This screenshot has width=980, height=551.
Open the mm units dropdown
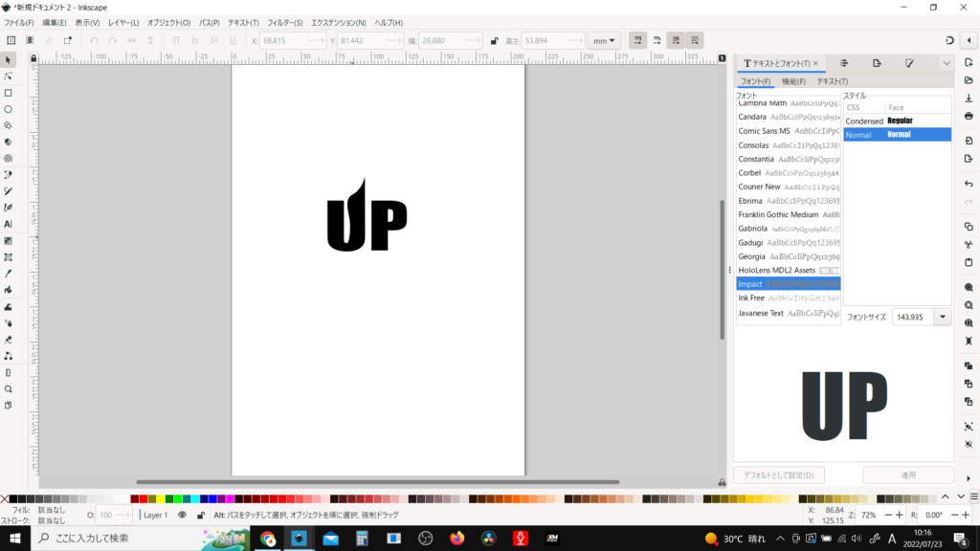point(604,41)
